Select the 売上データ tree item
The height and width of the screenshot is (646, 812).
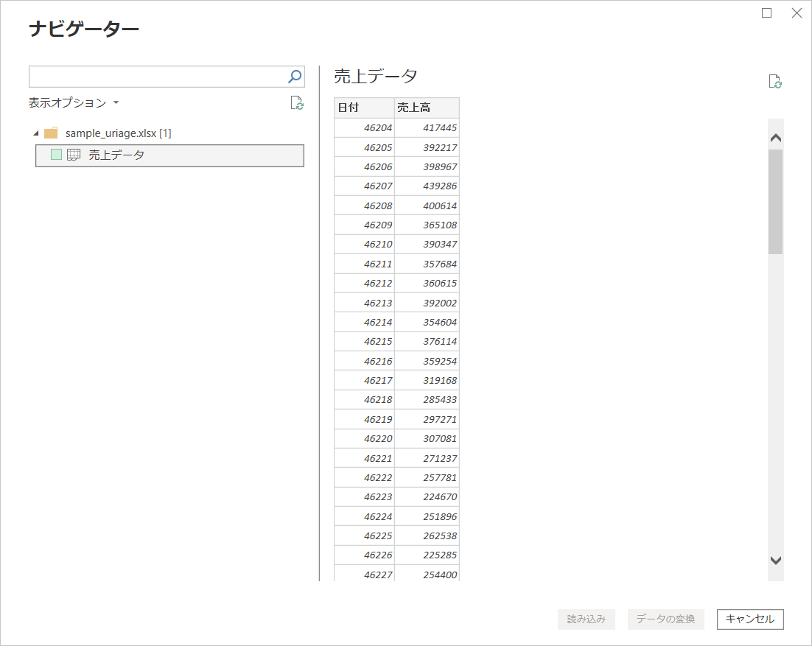tap(170, 155)
